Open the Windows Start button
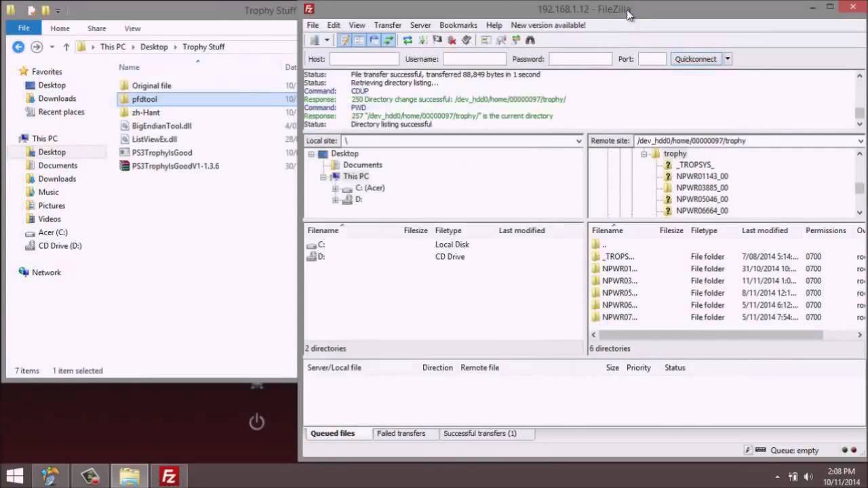868x488 pixels. pyautogui.click(x=15, y=476)
